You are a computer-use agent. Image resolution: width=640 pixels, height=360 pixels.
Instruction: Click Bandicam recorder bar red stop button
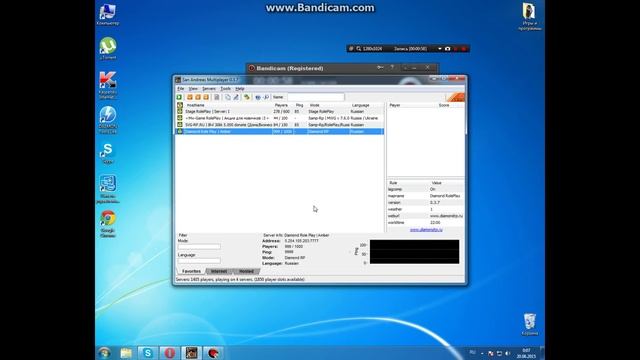point(464,49)
